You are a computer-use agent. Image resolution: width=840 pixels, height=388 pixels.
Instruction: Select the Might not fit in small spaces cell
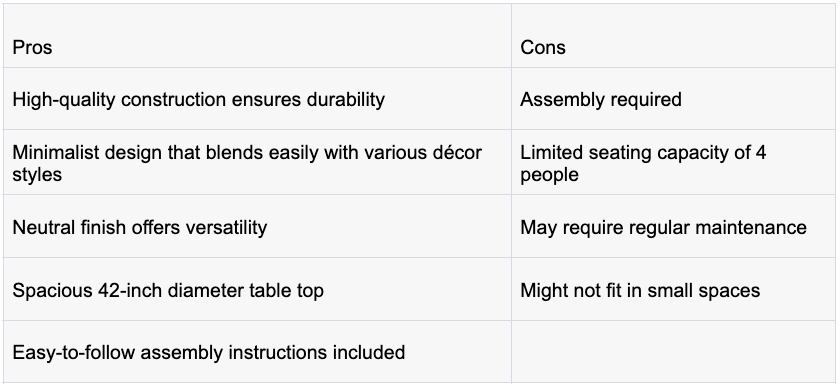click(x=674, y=289)
